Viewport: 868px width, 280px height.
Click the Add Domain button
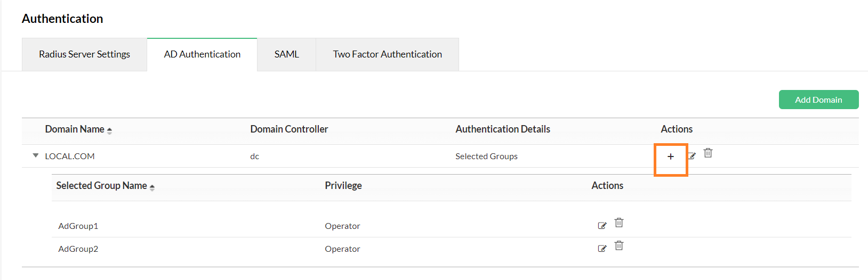(818, 100)
